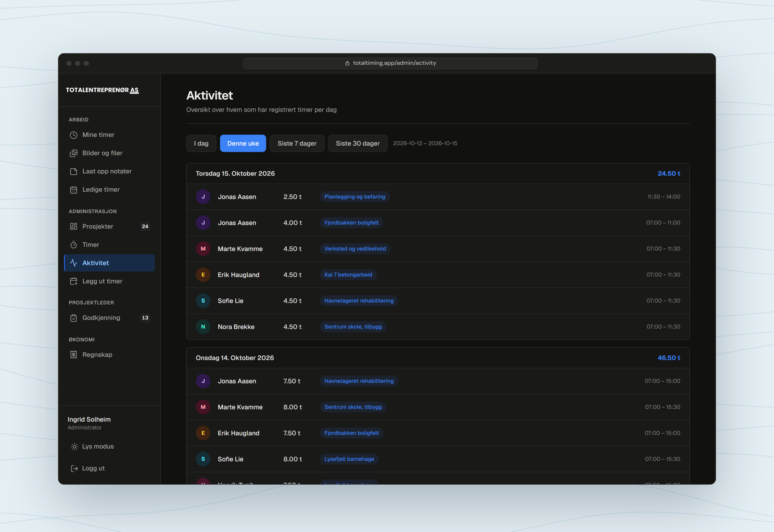Open Prosjekter grid icon
Screen dimensions: 774x532
point(73,227)
